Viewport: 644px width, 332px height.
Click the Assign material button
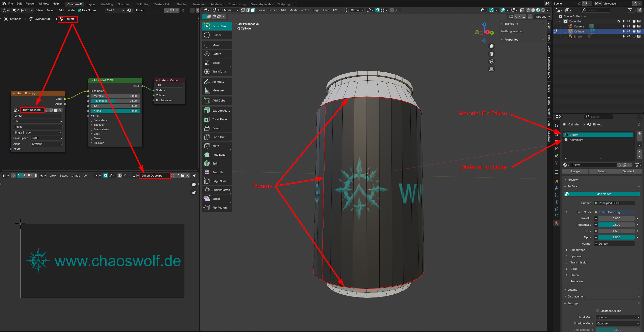[575, 171]
